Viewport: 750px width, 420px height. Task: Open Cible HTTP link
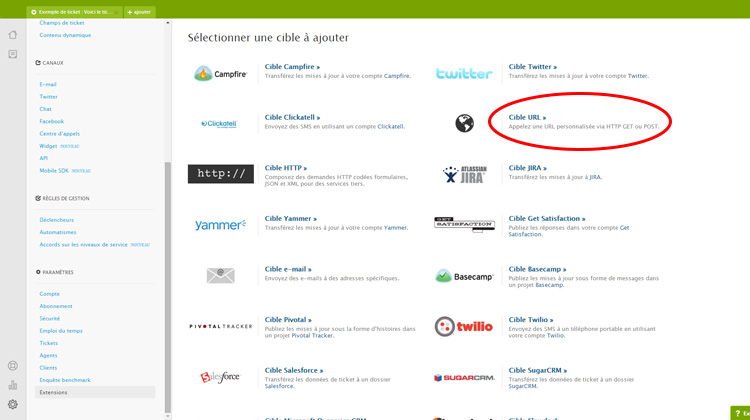pos(286,168)
